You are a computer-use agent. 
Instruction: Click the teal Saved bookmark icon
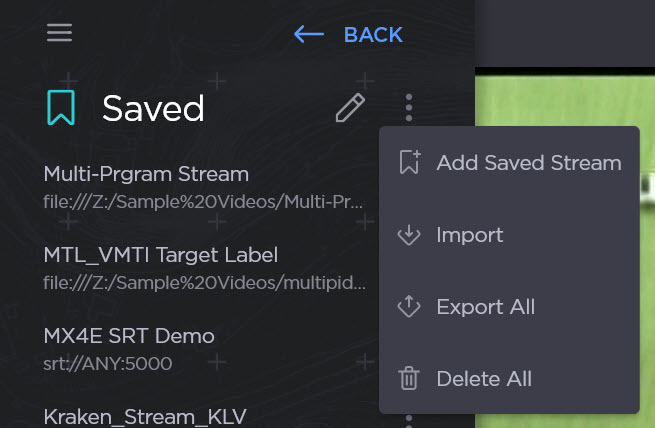pos(60,108)
